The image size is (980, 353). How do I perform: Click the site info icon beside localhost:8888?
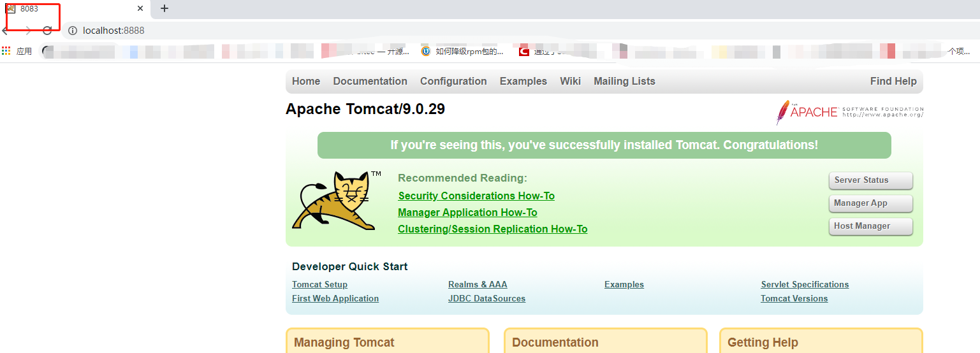coord(73,31)
